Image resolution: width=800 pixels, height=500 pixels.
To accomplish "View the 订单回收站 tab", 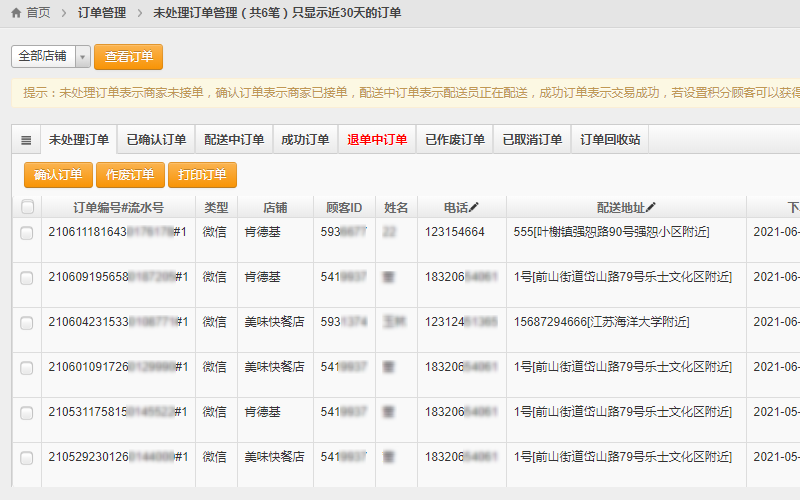I will point(611,140).
